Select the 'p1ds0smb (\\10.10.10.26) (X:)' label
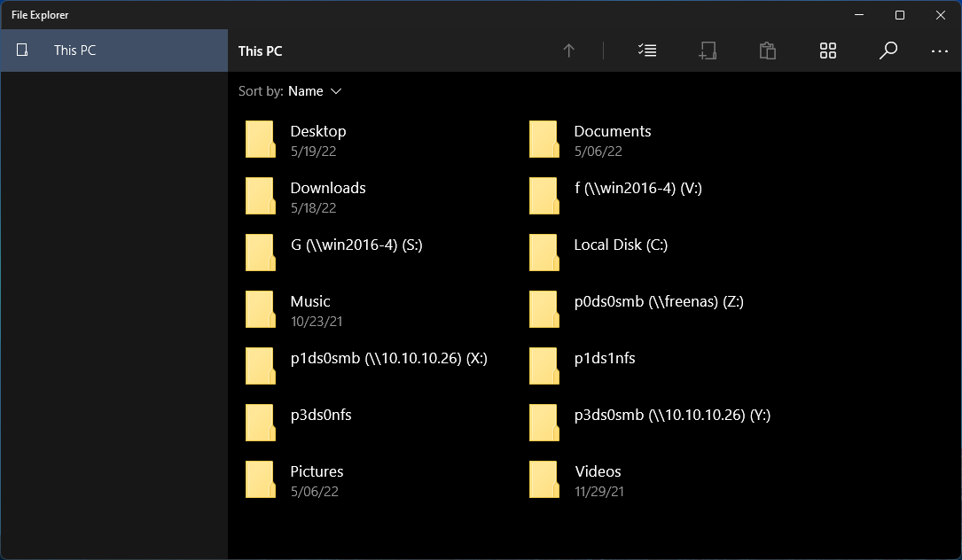The image size is (962, 560). tap(389, 358)
